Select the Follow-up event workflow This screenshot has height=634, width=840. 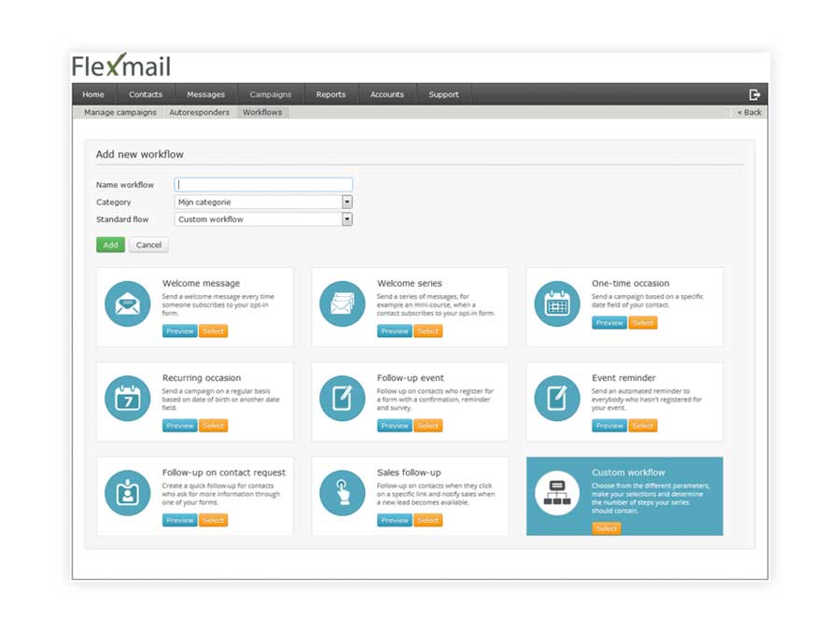tap(428, 426)
